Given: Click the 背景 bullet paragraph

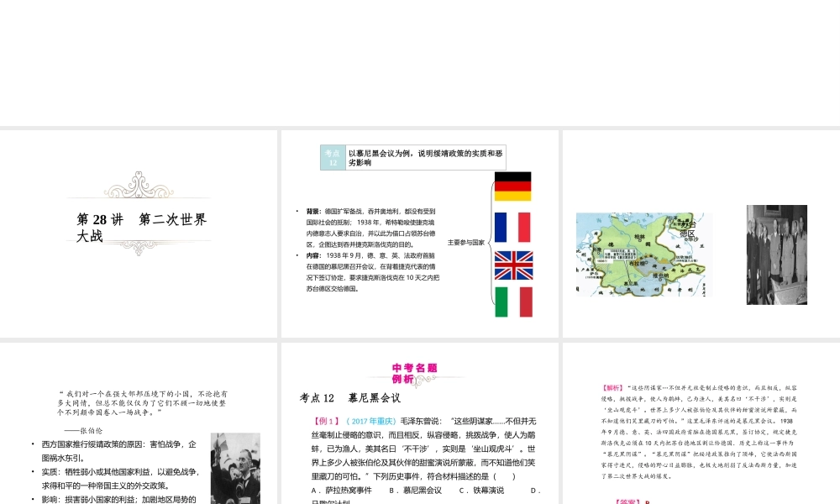Looking at the screenshot, I should [370, 228].
